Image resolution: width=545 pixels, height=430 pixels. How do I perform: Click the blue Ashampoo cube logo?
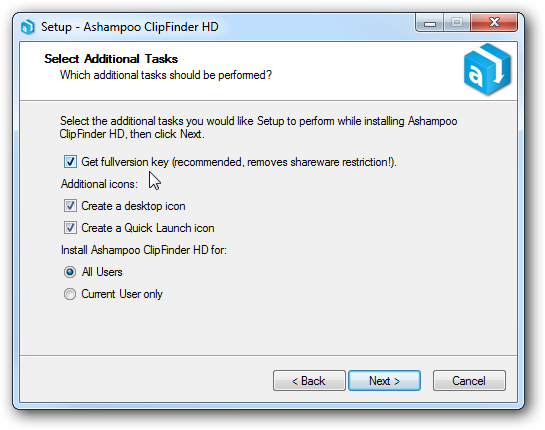pos(487,69)
